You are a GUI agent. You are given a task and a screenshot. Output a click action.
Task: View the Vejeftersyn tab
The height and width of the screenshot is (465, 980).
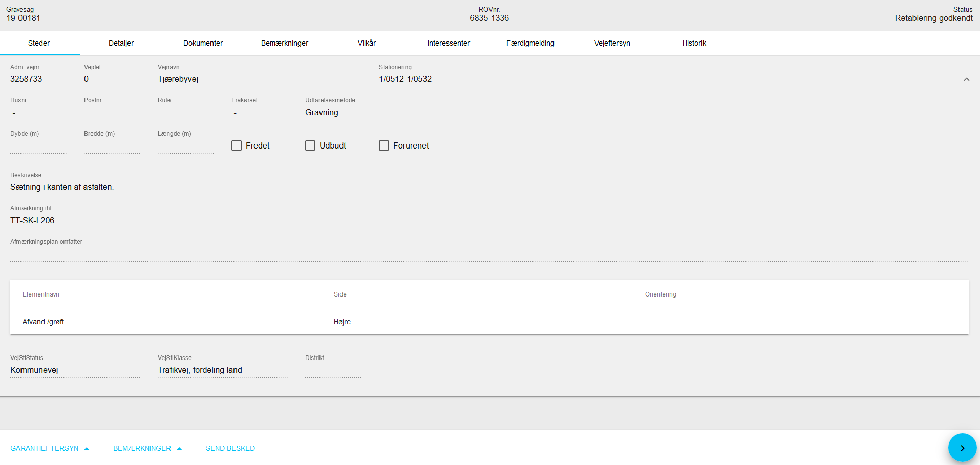[612, 43]
